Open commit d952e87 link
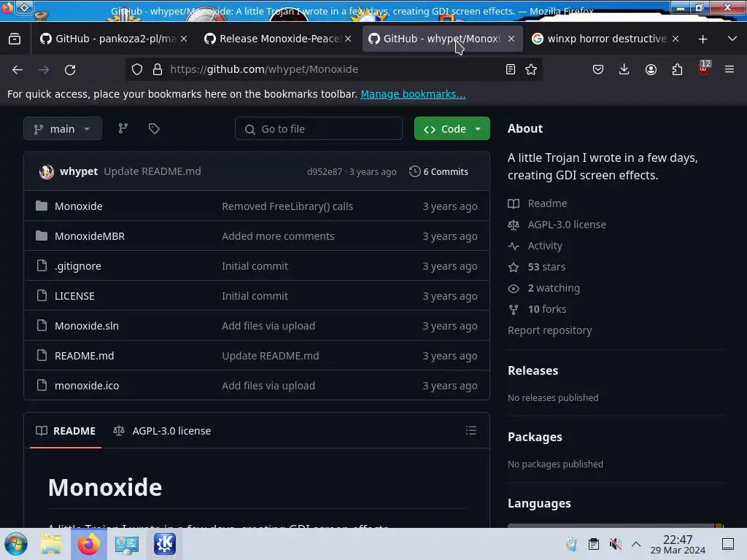Image resolution: width=747 pixels, height=560 pixels. (x=325, y=172)
